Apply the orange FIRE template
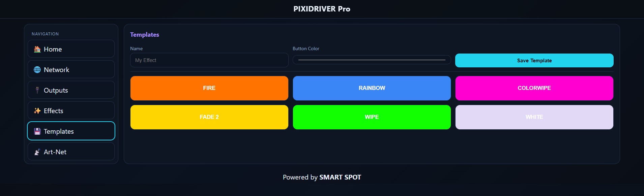 [x=209, y=88]
